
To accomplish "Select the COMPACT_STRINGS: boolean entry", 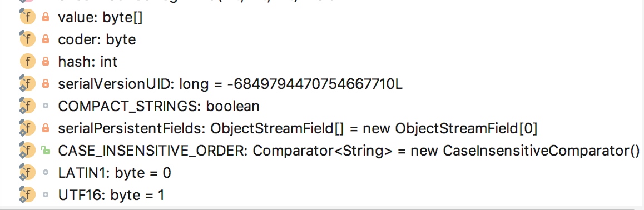I will (x=159, y=106).
